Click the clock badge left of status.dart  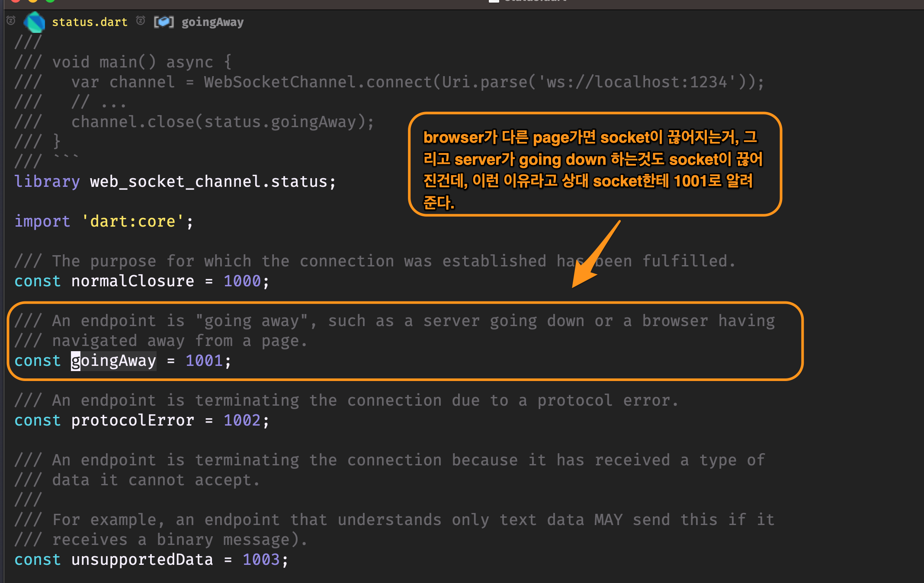11,21
